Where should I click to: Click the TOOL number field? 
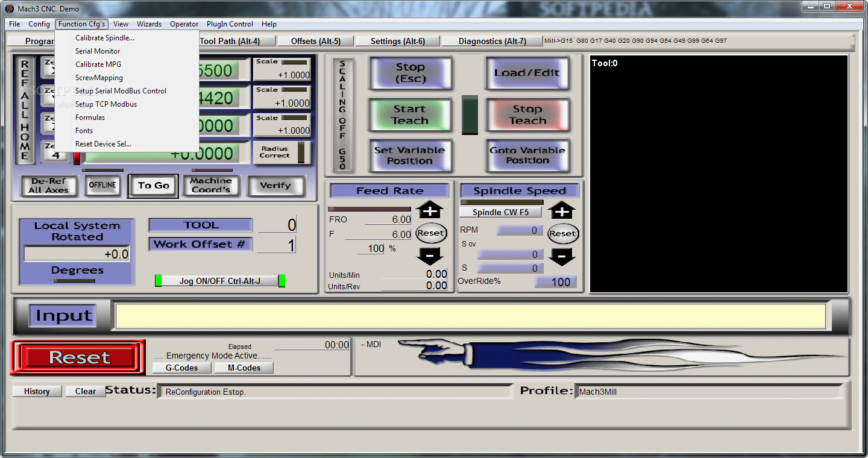coord(277,225)
